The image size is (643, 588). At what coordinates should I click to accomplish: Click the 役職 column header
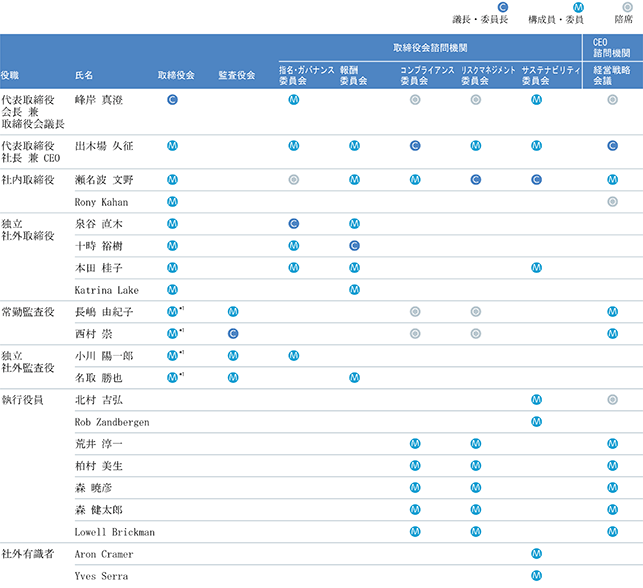9,75
